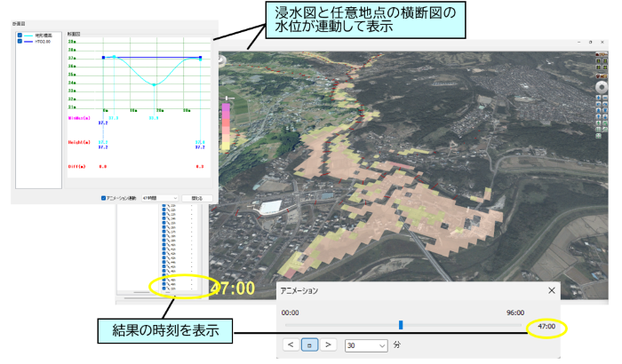Viewport: 622px width, 364px height.
Task: Toggle the アニメーション連動 checkbox
Action: click(x=104, y=198)
